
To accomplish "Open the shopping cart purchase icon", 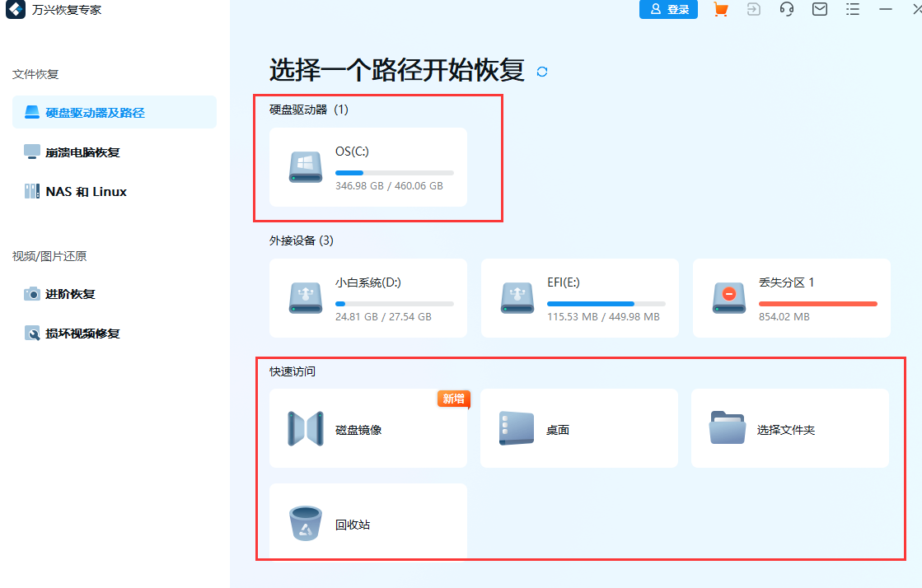I will pos(720,10).
